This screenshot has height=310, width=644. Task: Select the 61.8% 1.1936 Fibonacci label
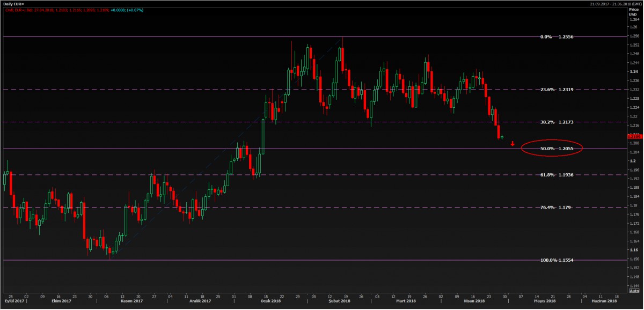click(557, 175)
